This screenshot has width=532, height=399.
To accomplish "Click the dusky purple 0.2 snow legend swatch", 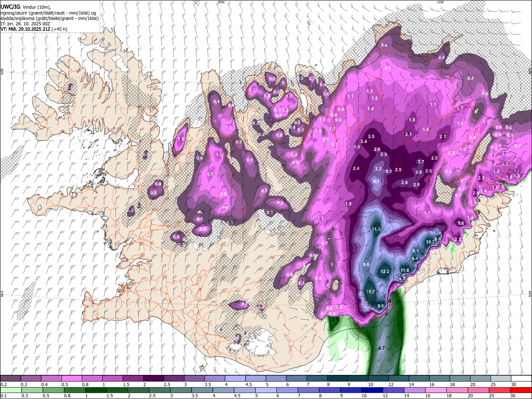I will [10, 379].
